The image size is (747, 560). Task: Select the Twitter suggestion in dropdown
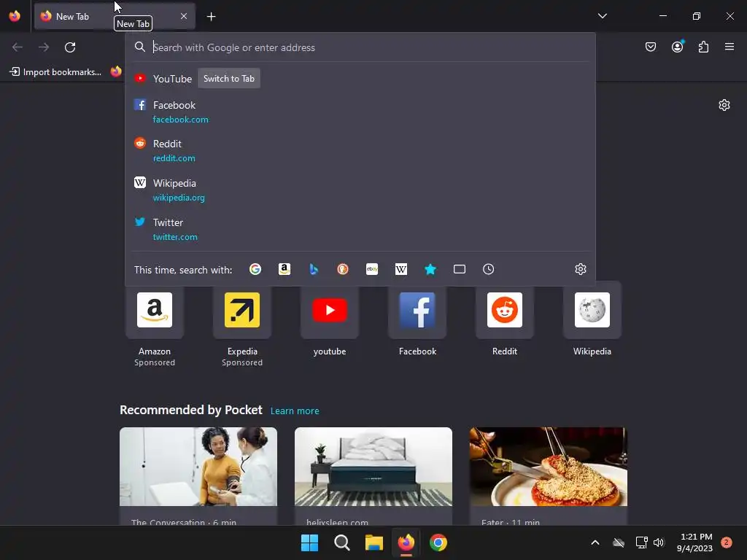[360, 230]
